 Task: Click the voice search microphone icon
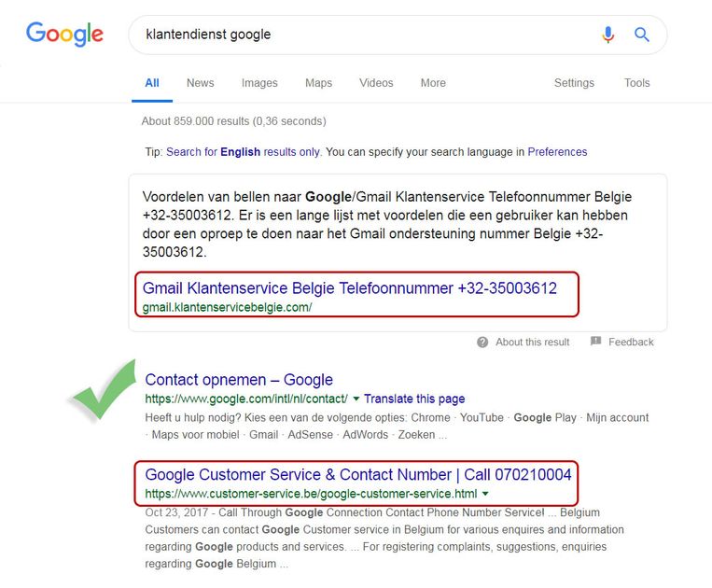608,35
